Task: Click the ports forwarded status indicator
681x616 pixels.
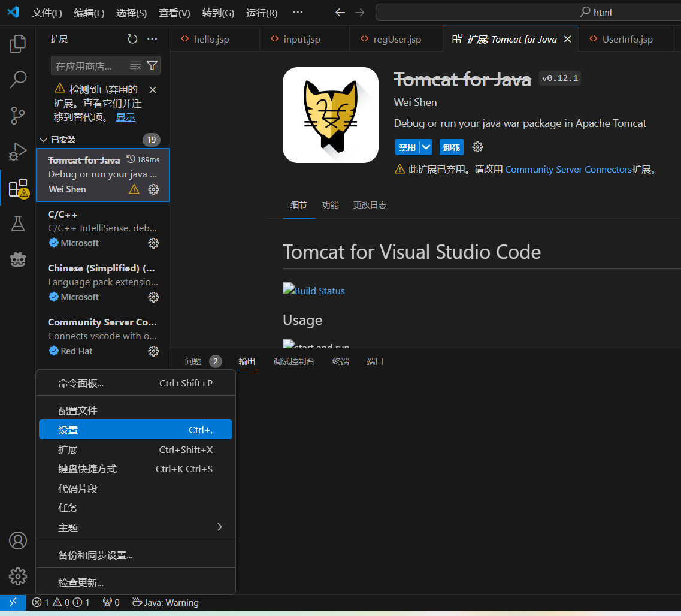Action: coord(111,603)
